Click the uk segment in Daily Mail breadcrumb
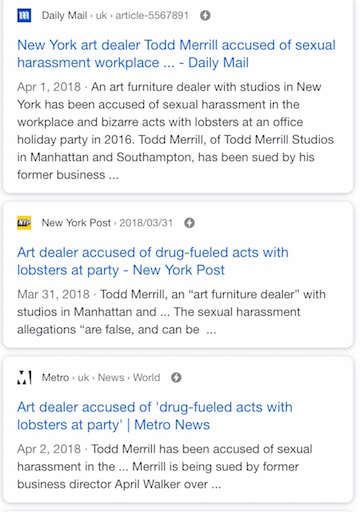Image resolution: width=360 pixels, height=512 pixels. [x=101, y=15]
